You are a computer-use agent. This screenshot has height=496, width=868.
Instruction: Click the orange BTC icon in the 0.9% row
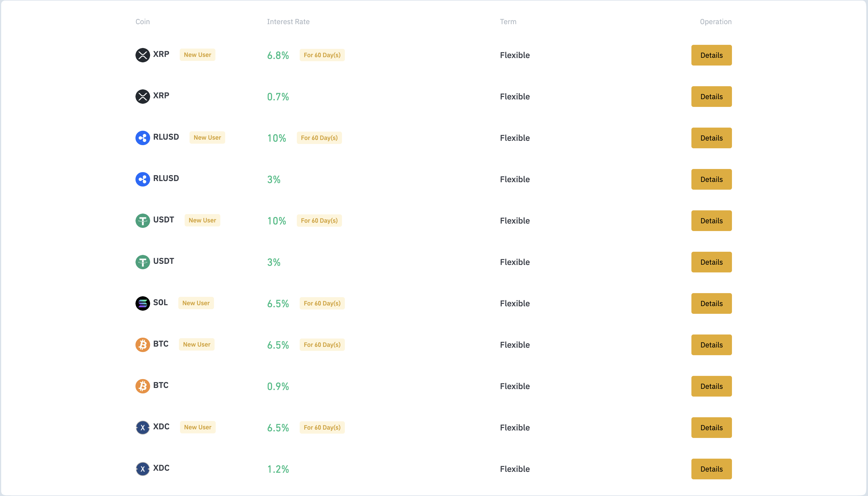142,386
